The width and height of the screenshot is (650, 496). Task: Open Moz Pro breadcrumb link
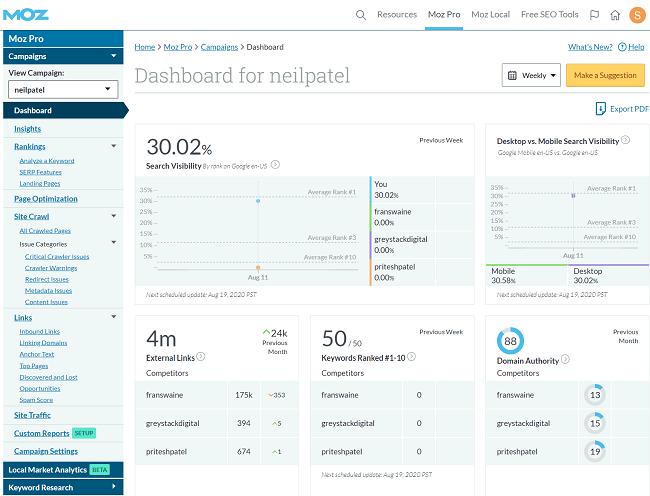[x=178, y=47]
